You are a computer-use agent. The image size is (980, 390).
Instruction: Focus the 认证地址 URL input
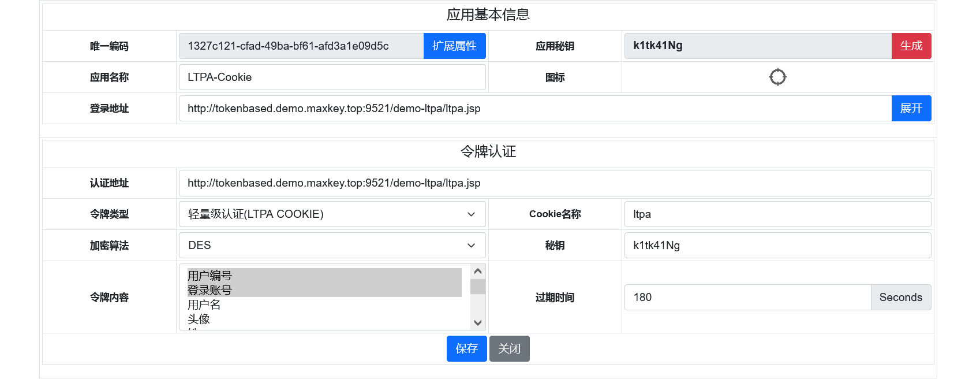click(554, 183)
